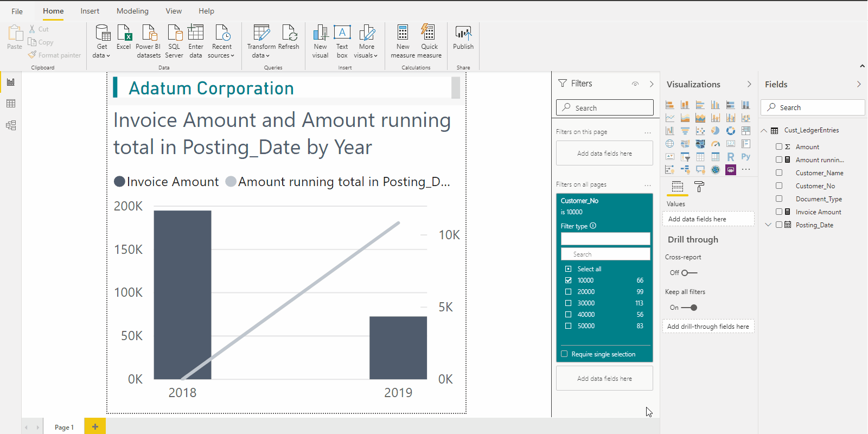Create a New measure
The width and height of the screenshot is (868, 434).
pyautogui.click(x=403, y=42)
